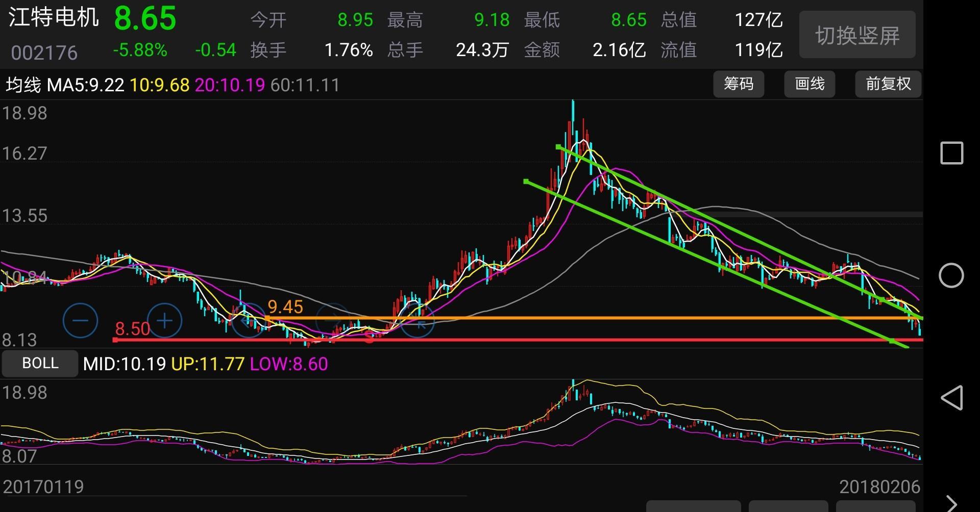This screenshot has height=512, width=980.
Task: Tap the price change -0.54
Action: pyautogui.click(x=215, y=50)
